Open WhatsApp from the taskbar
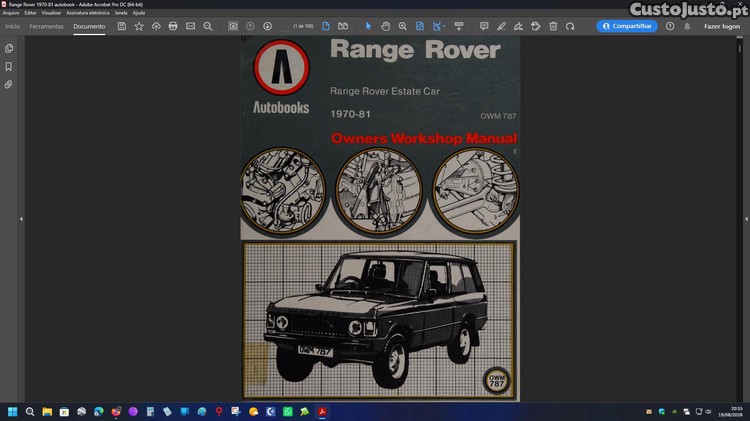The image size is (750, 421). (287, 411)
